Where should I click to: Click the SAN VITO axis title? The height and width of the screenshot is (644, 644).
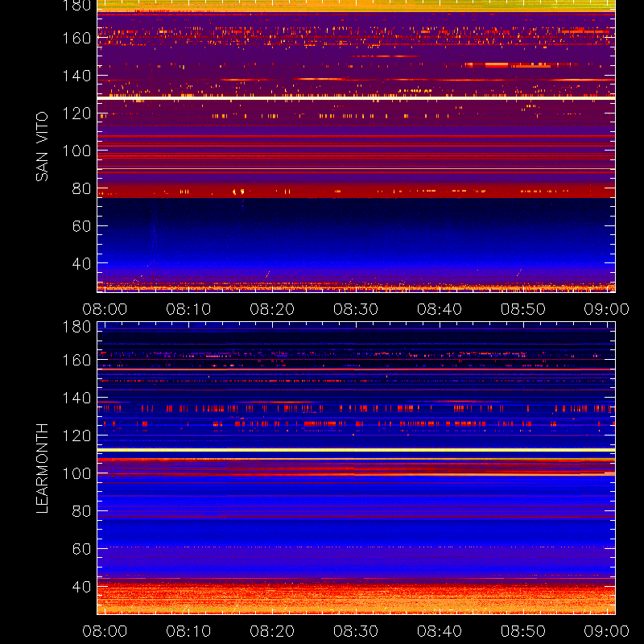[x=42, y=147]
